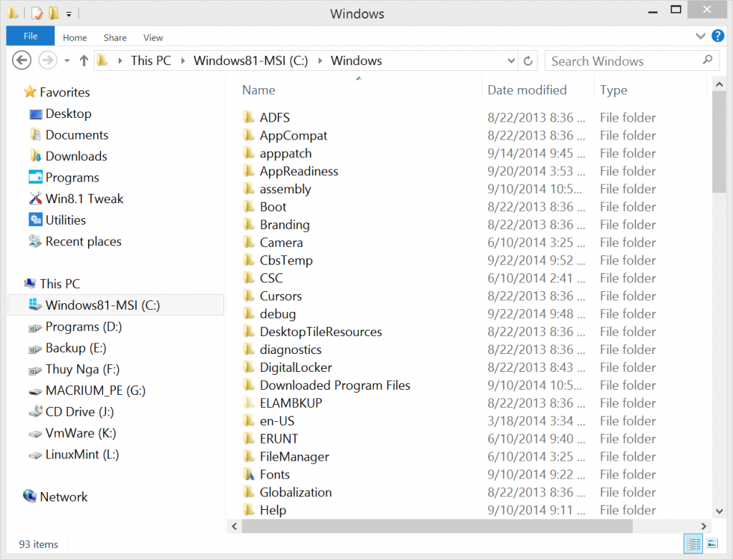Click the New Folder icon in the quick access toolbar
This screenshot has width=733, height=560.
pos(54,13)
